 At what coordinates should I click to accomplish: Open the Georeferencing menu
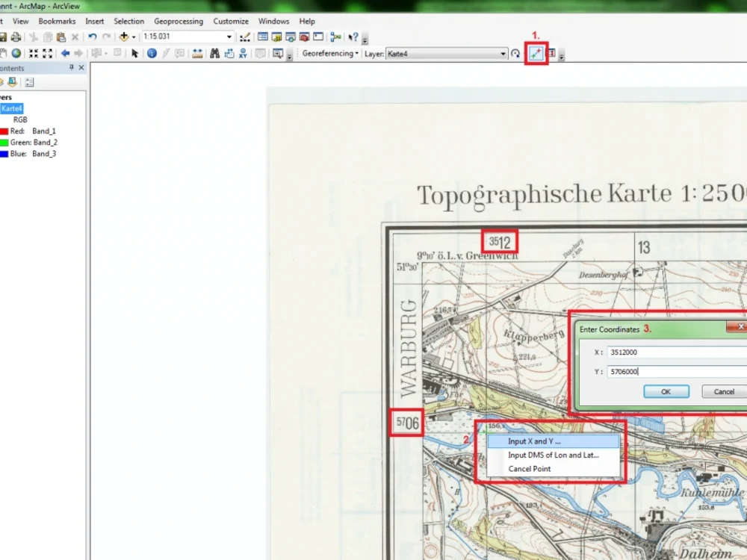click(329, 53)
